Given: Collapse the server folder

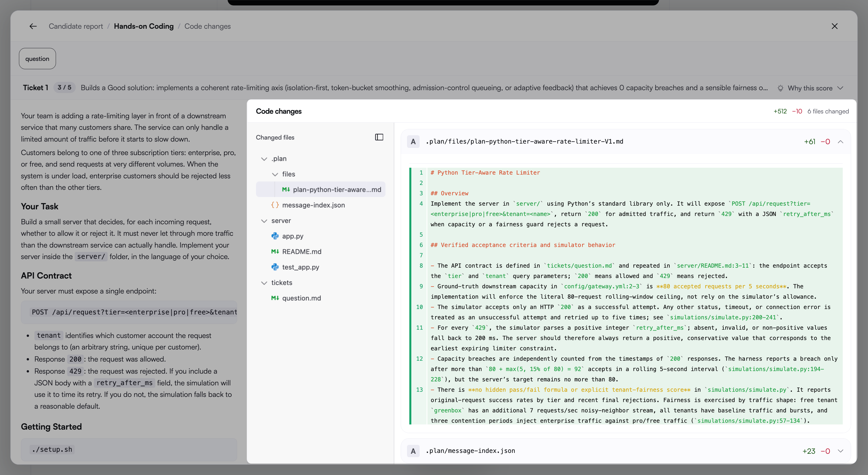Looking at the screenshot, I should [264, 221].
